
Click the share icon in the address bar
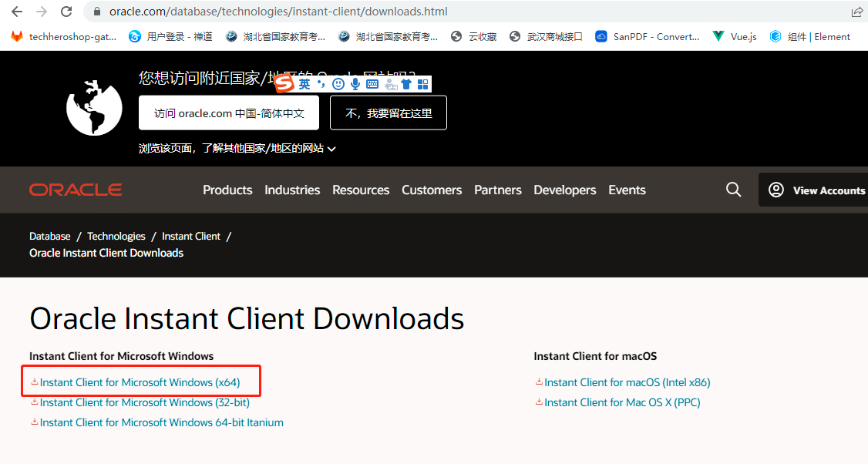pos(857,12)
